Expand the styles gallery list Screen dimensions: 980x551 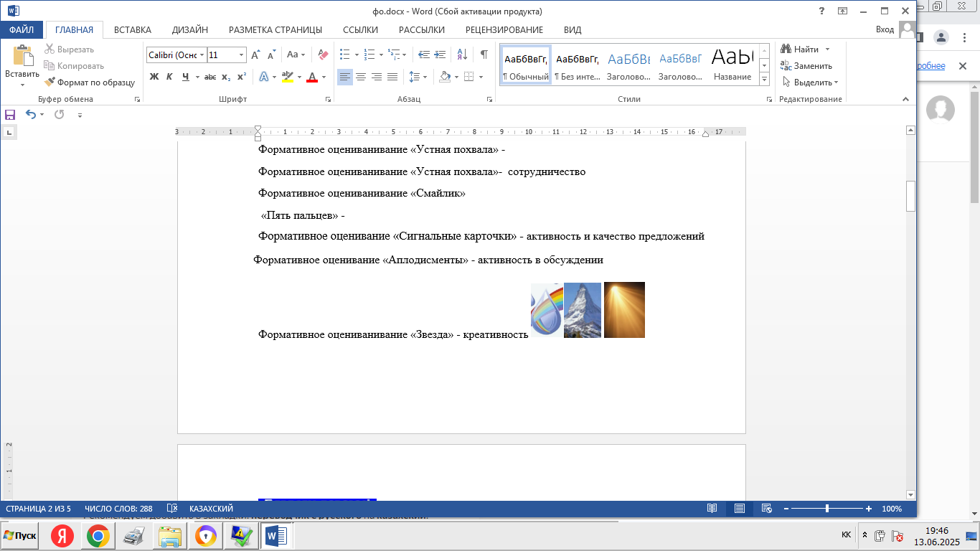tap(764, 79)
